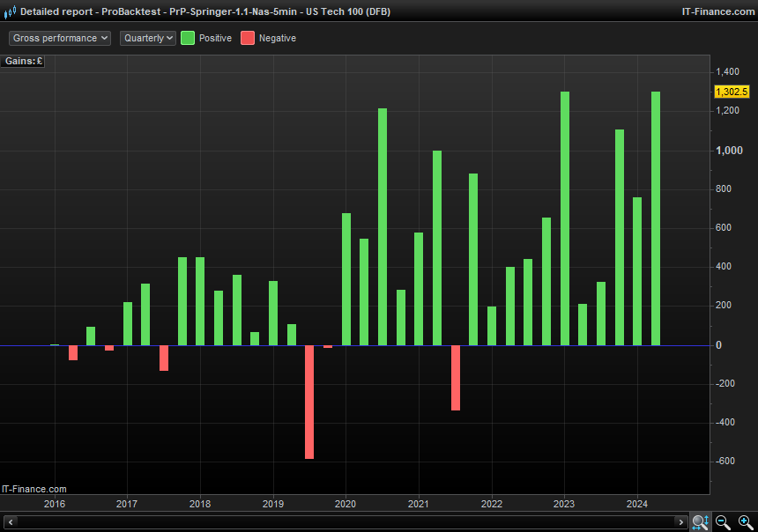Click the green Positive color swatch
Screen dimensions: 758x532
point(188,38)
